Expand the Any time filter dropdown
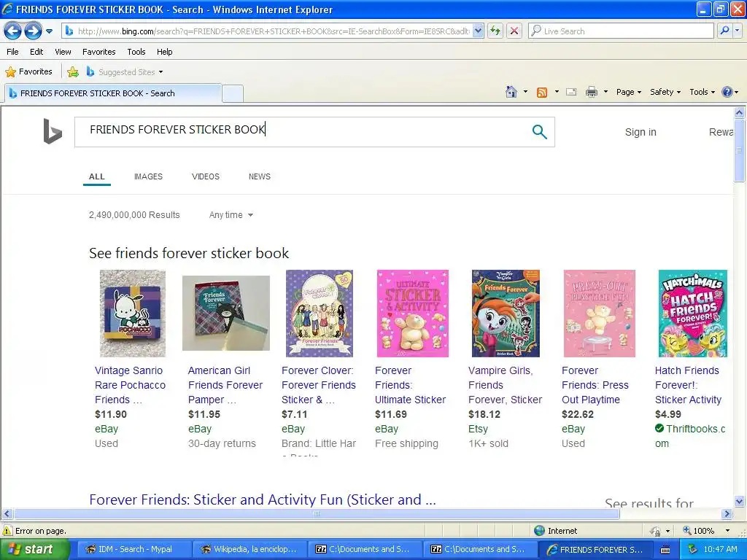Image resolution: width=747 pixels, height=560 pixels. click(x=231, y=215)
